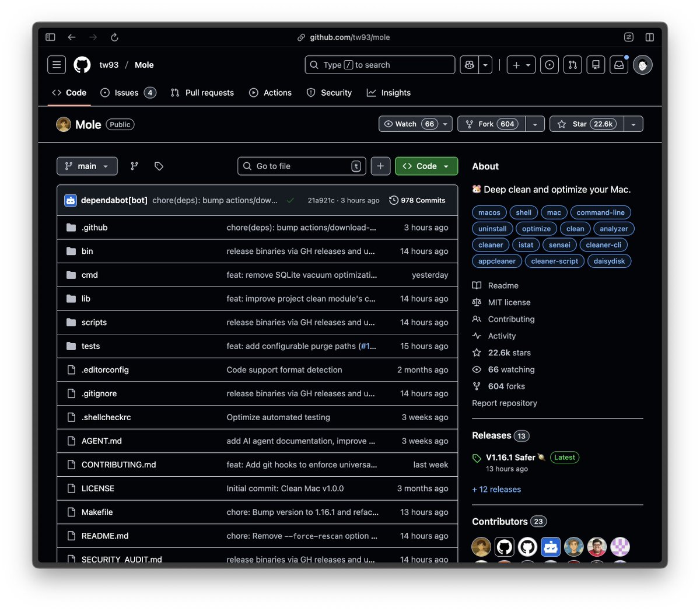The width and height of the screenshot is (700, 611).
Task: Open the Watch dropdown arrow
Action: 445,124
